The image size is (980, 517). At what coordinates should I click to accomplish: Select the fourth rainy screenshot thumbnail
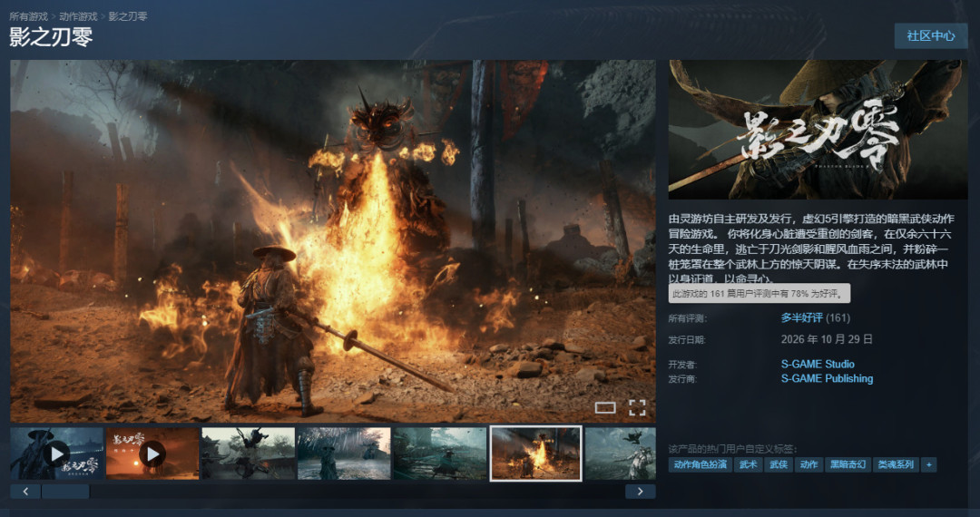click(x=344, y=454)
